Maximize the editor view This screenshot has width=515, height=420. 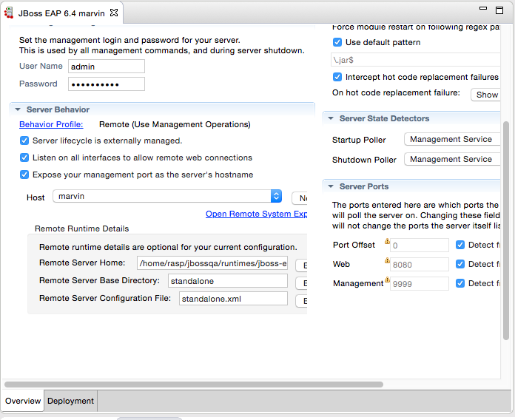click(x=499, y=10)
